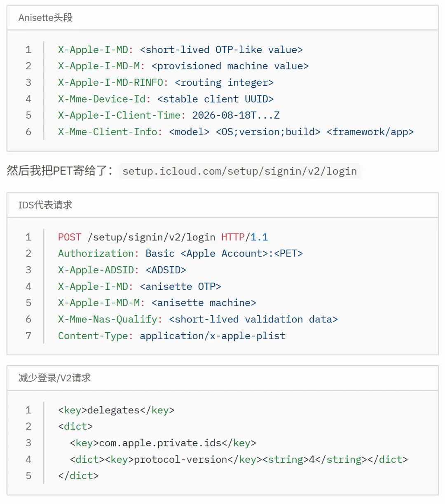
Task: Click the X-Apple-I-Client-Time timestamp value
Action: [x=236, y=115]
